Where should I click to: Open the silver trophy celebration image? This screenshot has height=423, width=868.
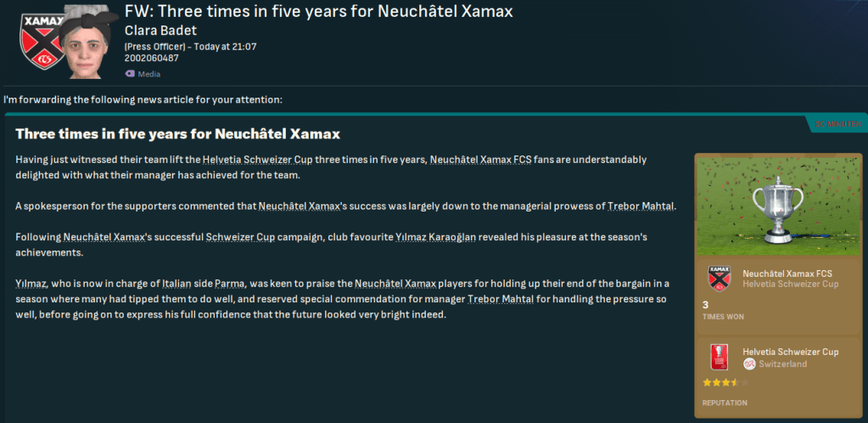777,205
